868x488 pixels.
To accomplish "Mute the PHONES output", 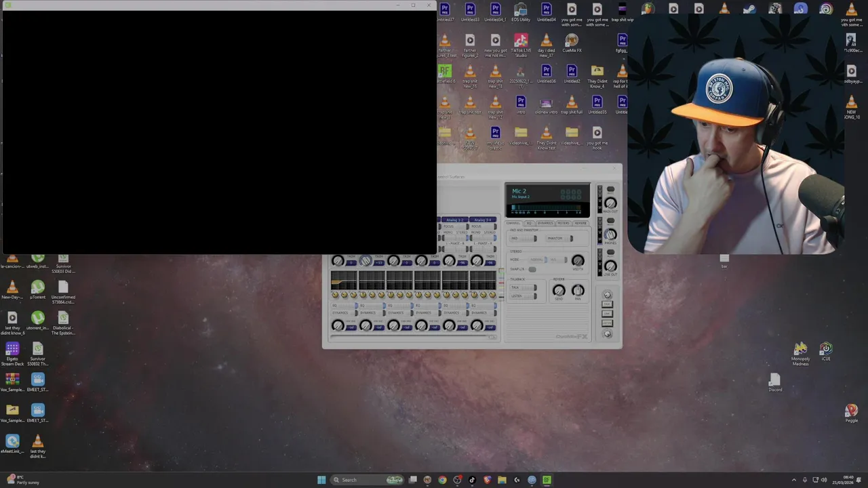I will (x=610, y=220).
